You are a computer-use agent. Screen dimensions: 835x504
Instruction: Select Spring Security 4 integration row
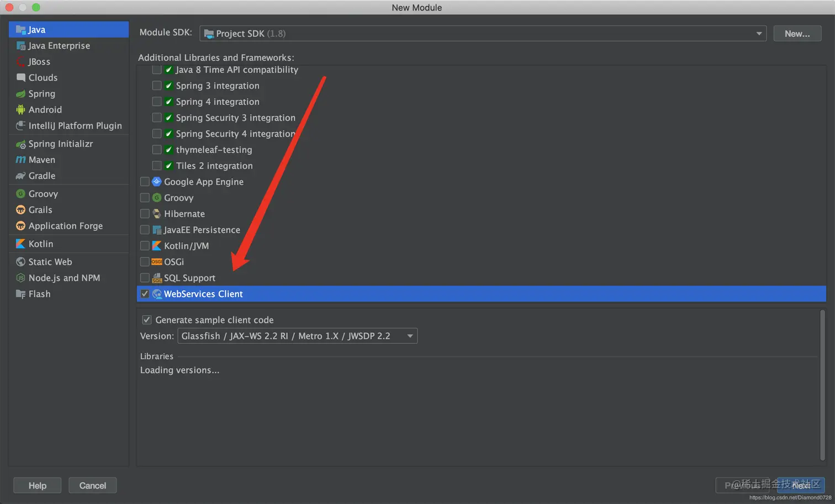(x=481, y=134)
